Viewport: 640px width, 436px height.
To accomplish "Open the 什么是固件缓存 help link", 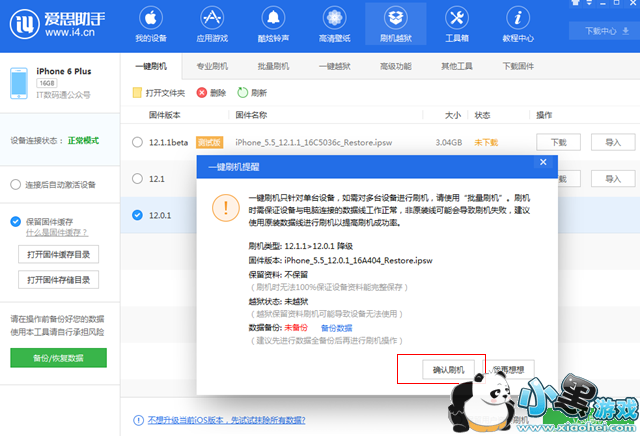I will click(57, 233).
